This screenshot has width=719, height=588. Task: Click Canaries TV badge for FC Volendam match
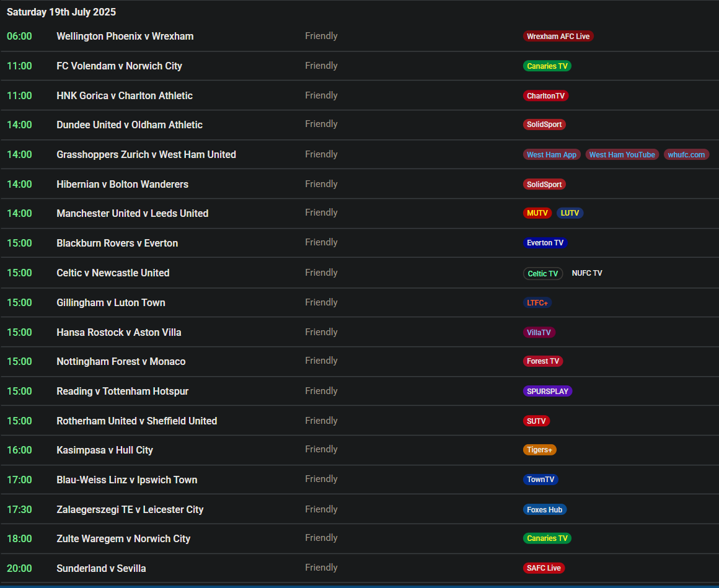[x=547, y=66]
